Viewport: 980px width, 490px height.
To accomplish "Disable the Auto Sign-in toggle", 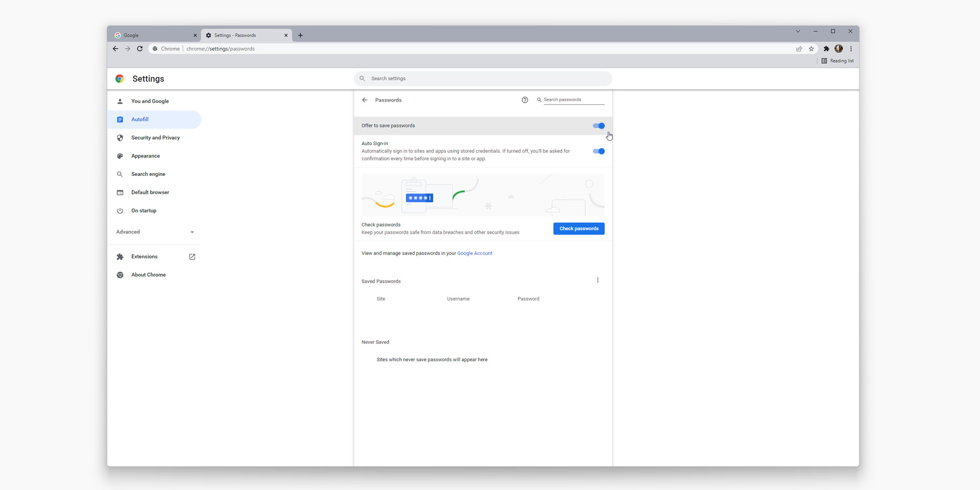I will (x=598, y=151).
